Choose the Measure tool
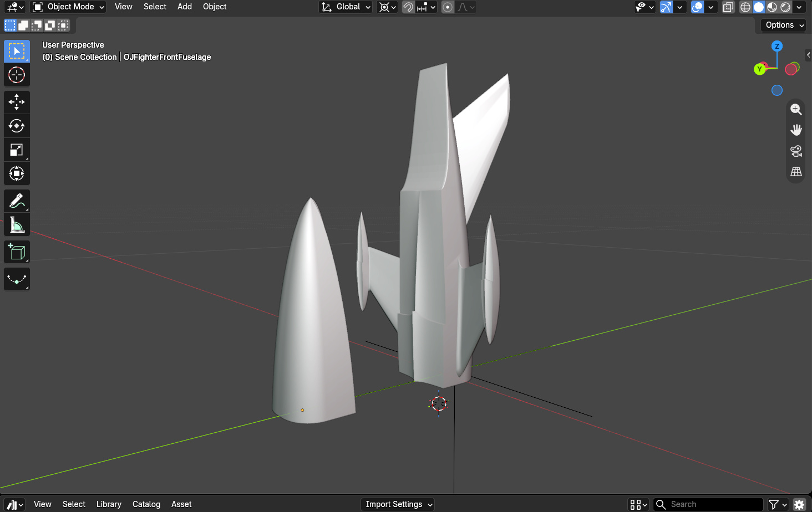812x512 pixels. pyautogui.click(x=17, y=225)
